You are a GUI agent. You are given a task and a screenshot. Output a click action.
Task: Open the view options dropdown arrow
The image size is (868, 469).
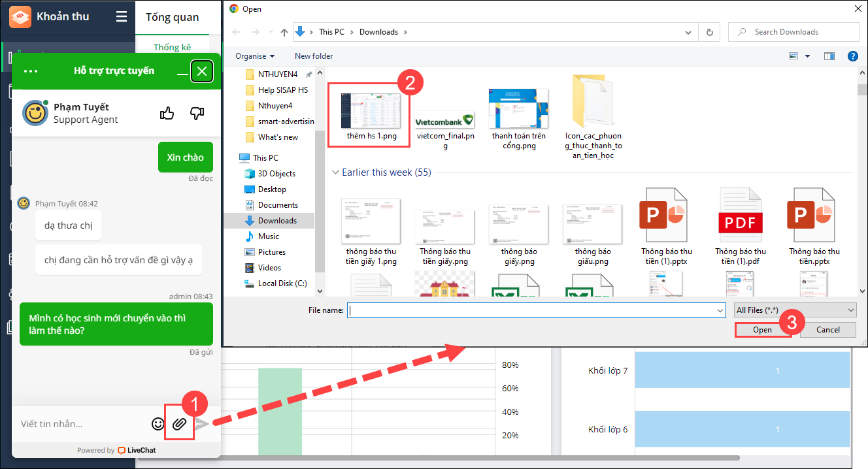(807, 56)
